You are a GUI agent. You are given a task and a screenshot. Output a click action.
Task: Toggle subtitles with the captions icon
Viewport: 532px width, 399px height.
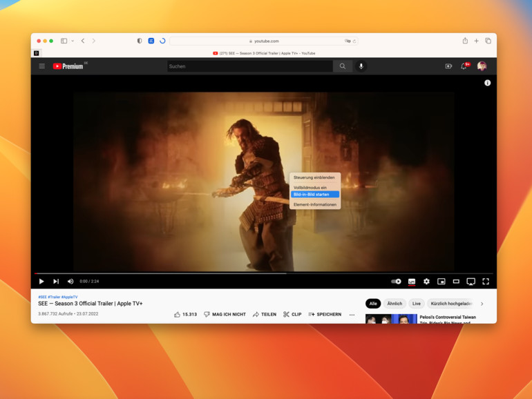(412, 282)
